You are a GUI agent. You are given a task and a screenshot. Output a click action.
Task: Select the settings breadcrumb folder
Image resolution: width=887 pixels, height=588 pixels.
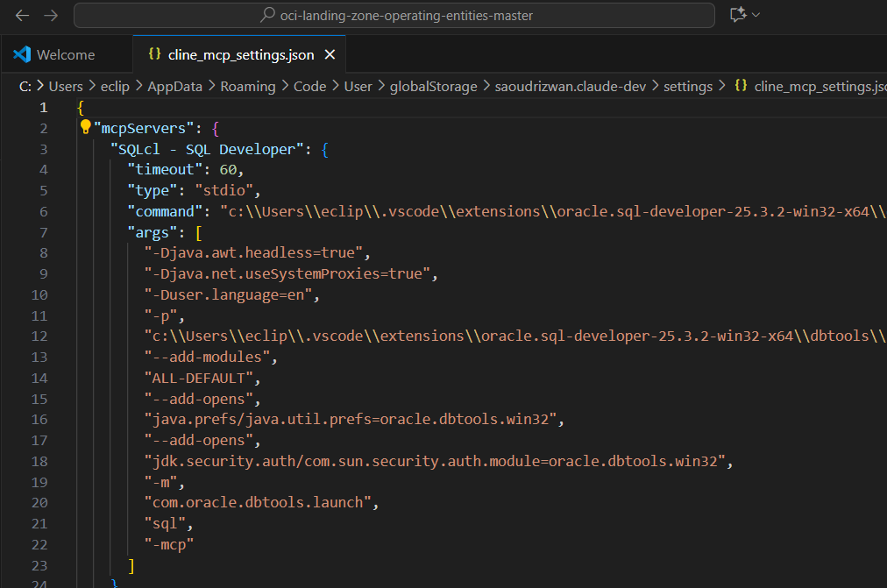687,86
